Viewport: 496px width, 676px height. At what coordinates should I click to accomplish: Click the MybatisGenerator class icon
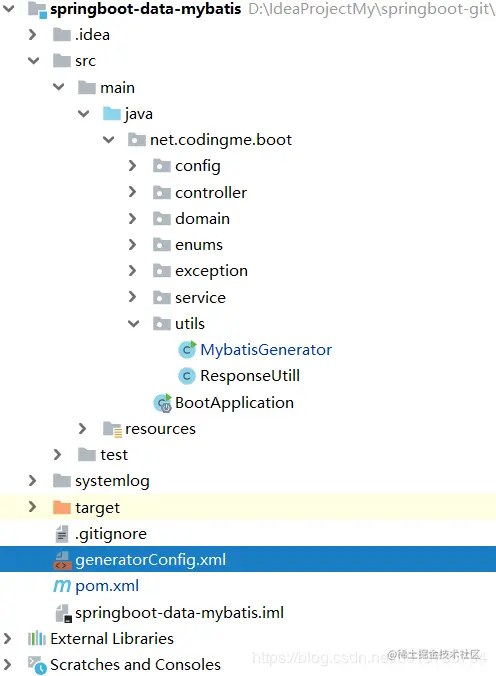click(187, 350)
